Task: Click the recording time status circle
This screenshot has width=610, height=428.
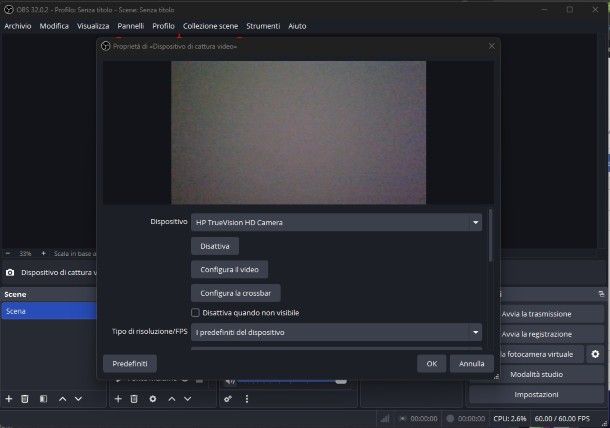Action: (450, 419)
